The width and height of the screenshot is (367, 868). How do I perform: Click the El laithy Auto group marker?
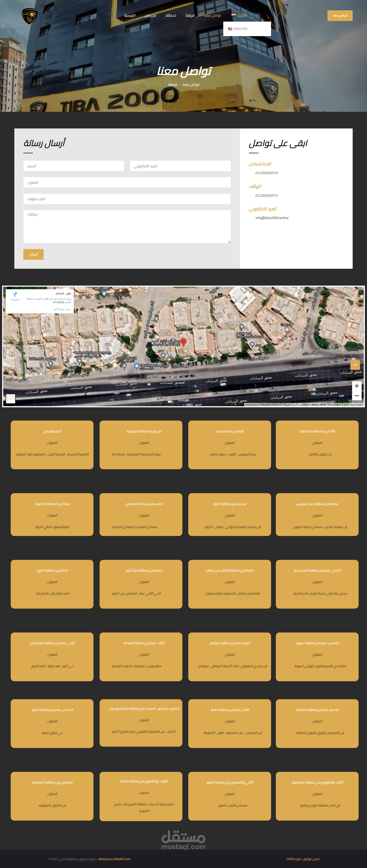pos(137,366)
